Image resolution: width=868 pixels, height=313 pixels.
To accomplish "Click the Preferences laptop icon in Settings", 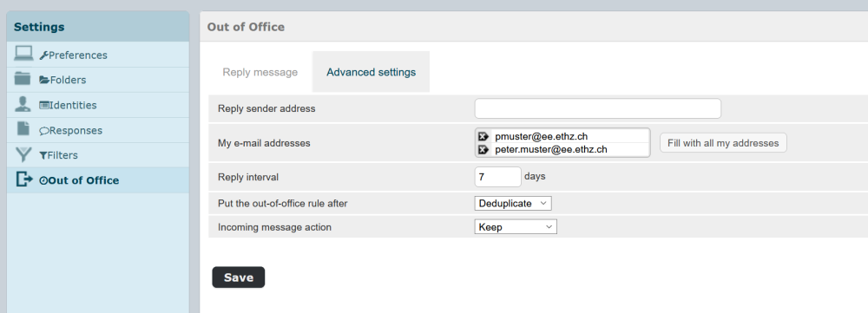I will 23,54.
